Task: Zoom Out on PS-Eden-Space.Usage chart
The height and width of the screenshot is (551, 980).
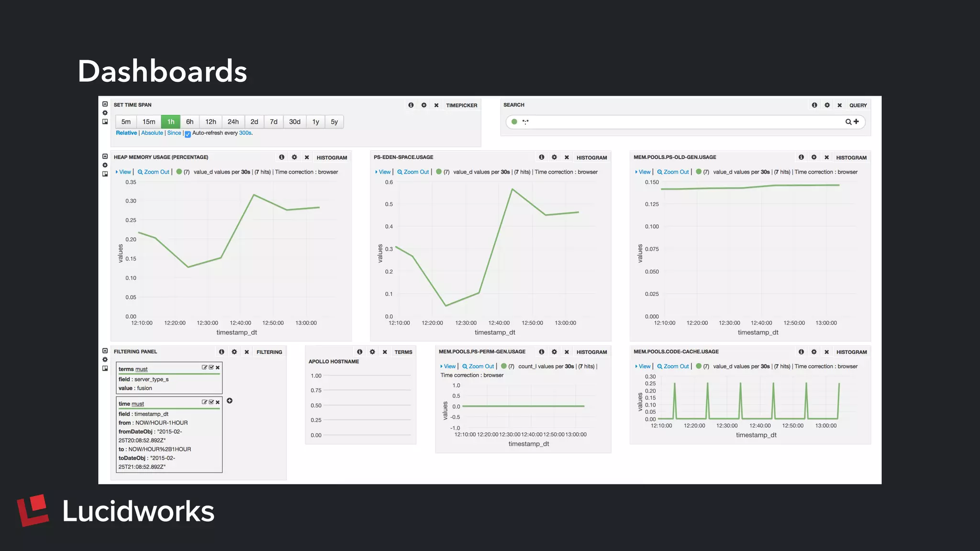Action: 413,172
